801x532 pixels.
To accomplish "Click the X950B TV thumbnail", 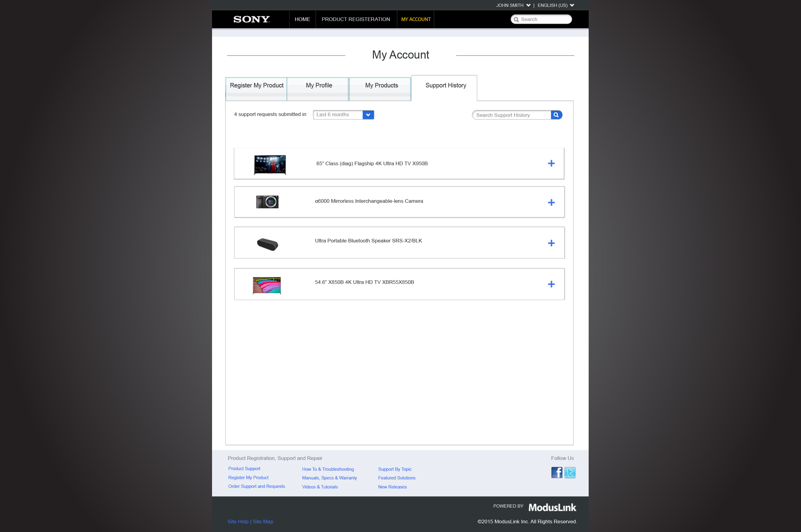I will [270, 165].
